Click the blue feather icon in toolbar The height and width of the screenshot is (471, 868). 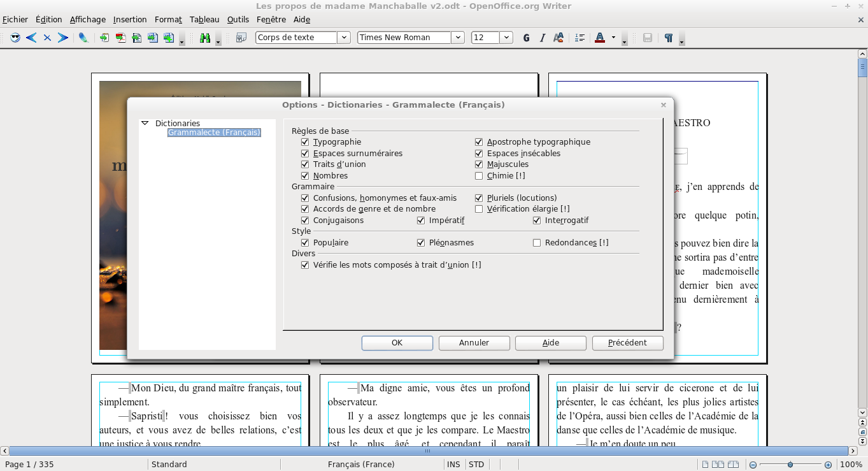(x=83, y=38)
